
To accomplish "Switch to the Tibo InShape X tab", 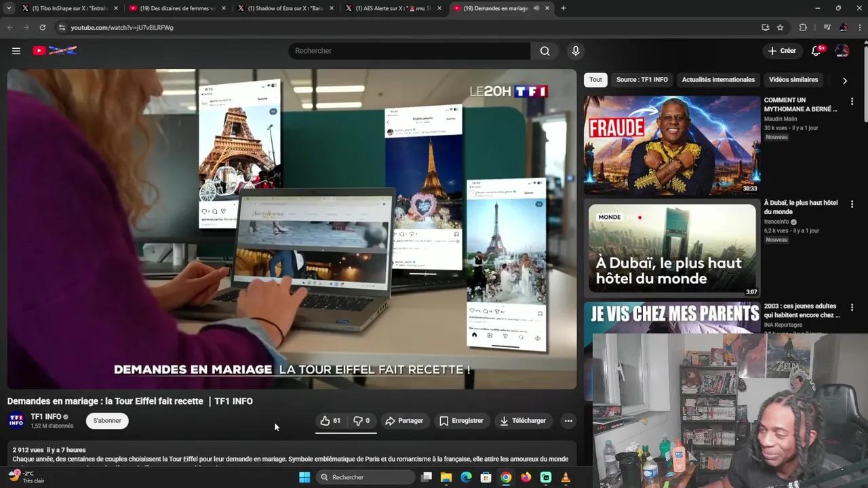I will point(69,8).
